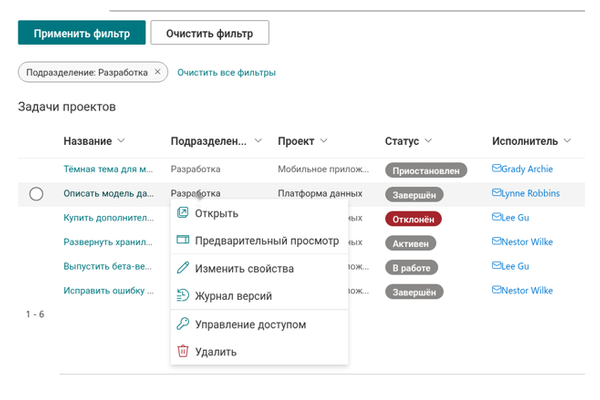Click the preview pane icon in context menu
Image resolution: width=600 pixels, height=400 pixels.
point(183,240)
